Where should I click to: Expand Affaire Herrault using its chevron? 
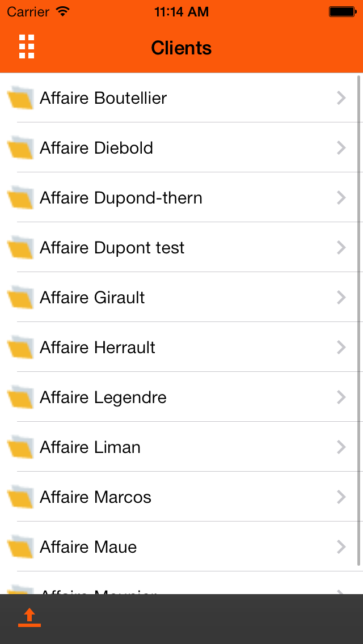pos(341,348)
